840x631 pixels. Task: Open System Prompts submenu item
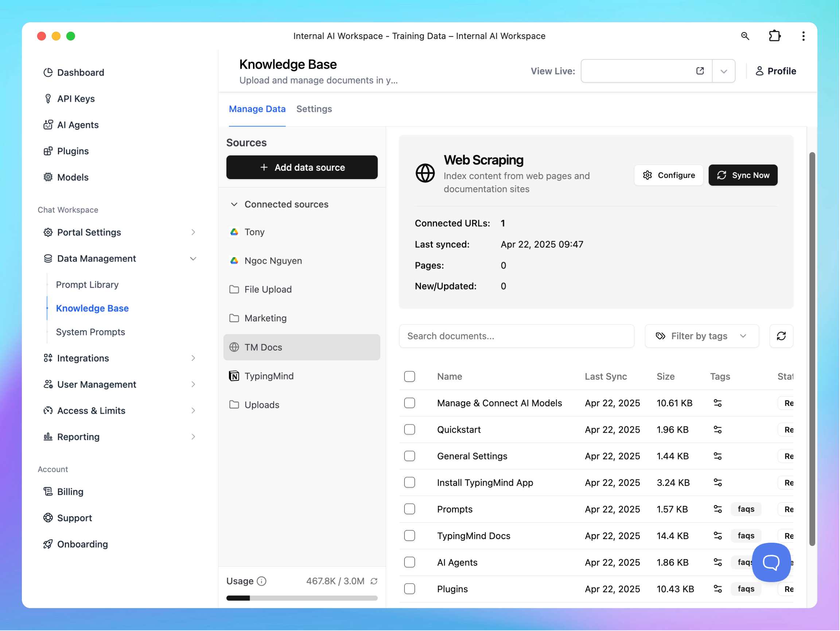coord(90,332)
